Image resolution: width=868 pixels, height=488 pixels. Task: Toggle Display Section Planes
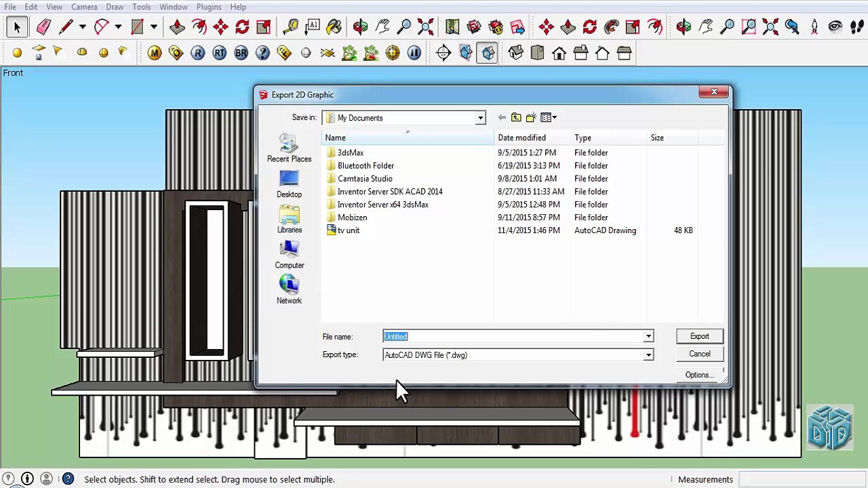[466, 53]
